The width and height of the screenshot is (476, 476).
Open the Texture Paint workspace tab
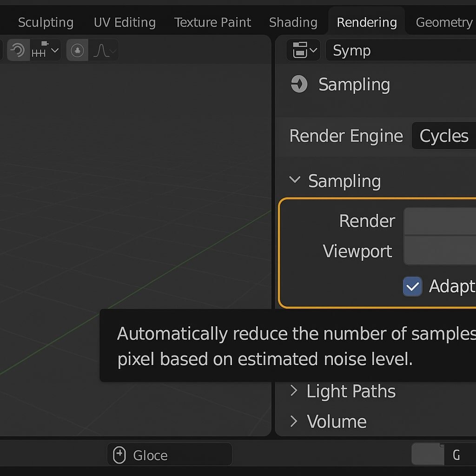point(212,22)
